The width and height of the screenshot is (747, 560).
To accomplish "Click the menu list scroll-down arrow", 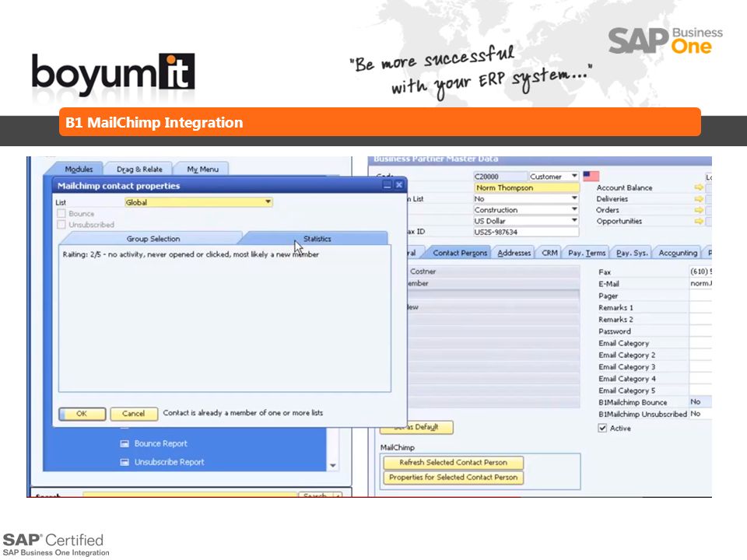I will 332,466.
